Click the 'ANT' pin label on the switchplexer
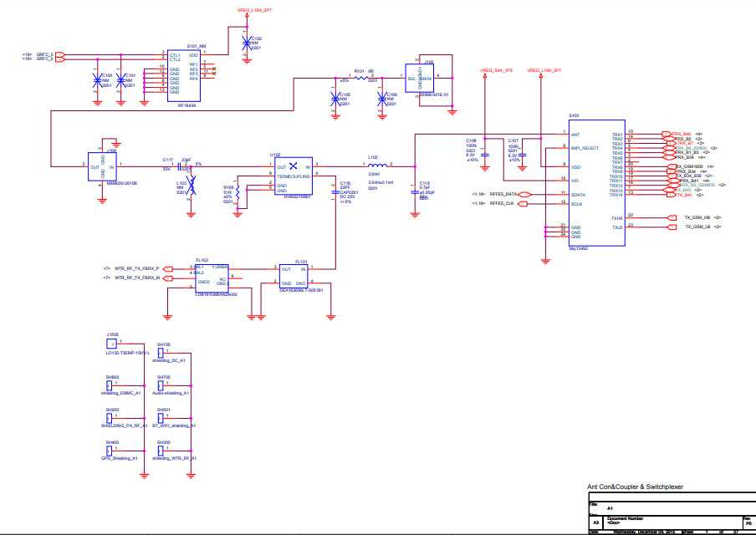 [575, 135]
